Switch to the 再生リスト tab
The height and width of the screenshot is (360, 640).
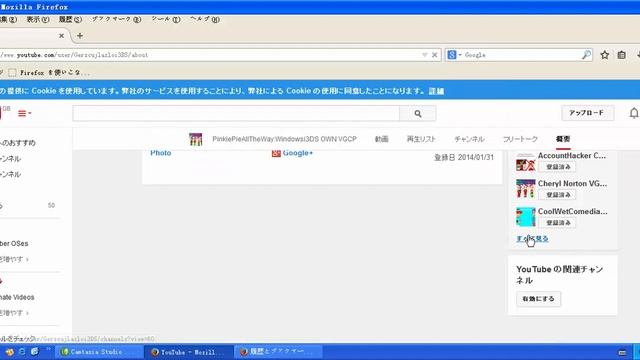tap(421, 139)
